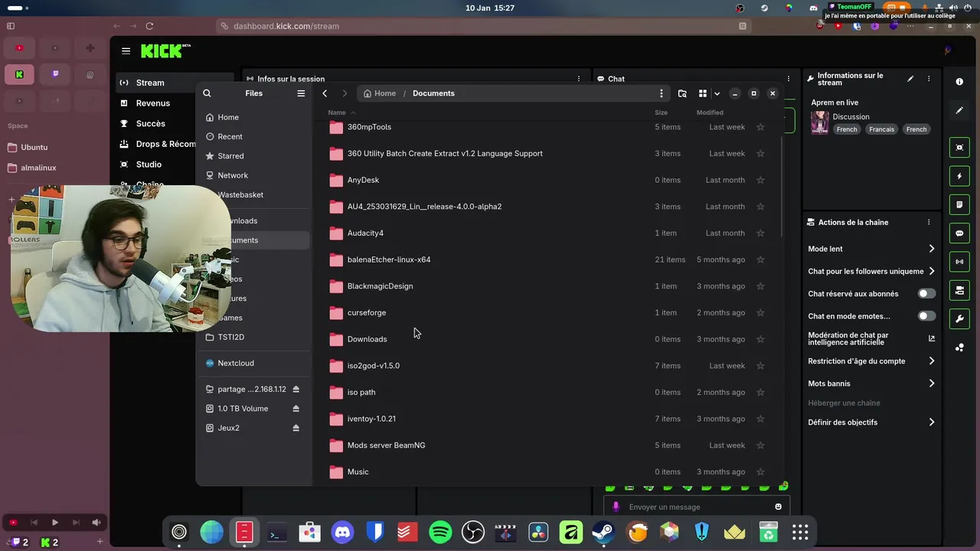The image size is (980, 551).
Task: Open the Files hamburger menu
Action: point(301,93)
